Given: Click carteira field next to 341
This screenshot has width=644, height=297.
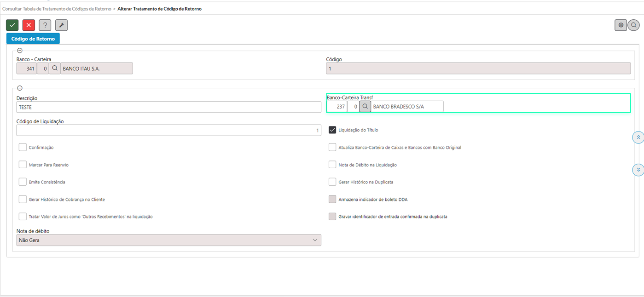Looking at the screenshot, I should coord(43,68).
